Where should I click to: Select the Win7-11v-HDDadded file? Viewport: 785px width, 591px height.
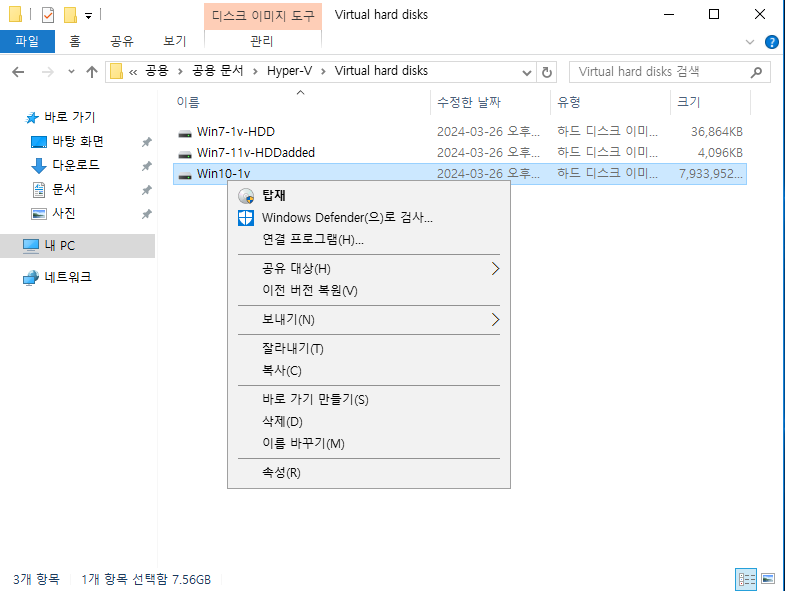(255, 153)
